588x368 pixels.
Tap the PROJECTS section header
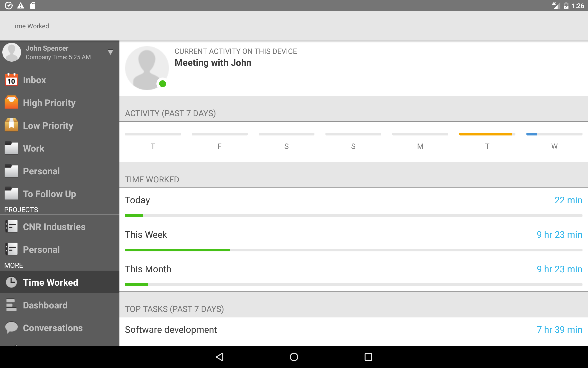click(21, 210)
